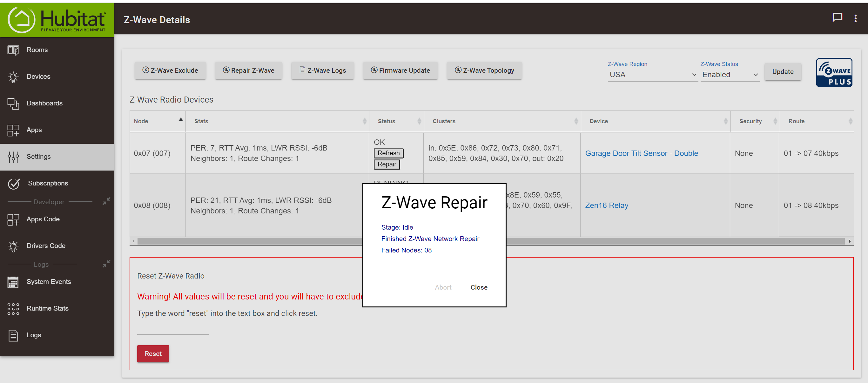Click the Repair Z-Wave button

[x=249, y=71]
